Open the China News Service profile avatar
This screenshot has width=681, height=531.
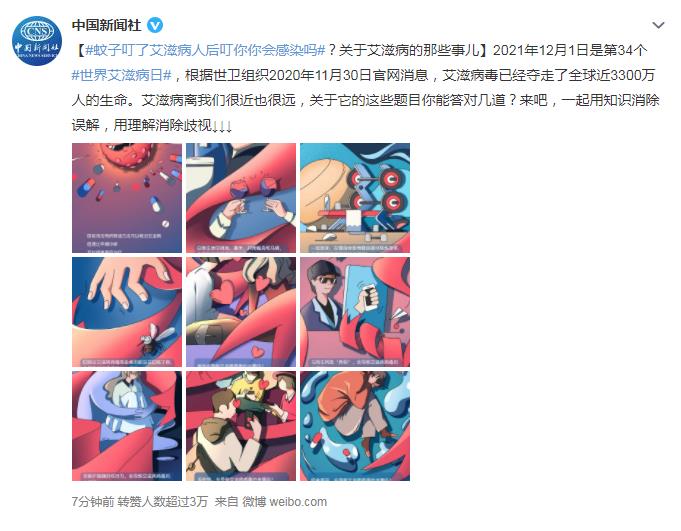click(37, 40)
